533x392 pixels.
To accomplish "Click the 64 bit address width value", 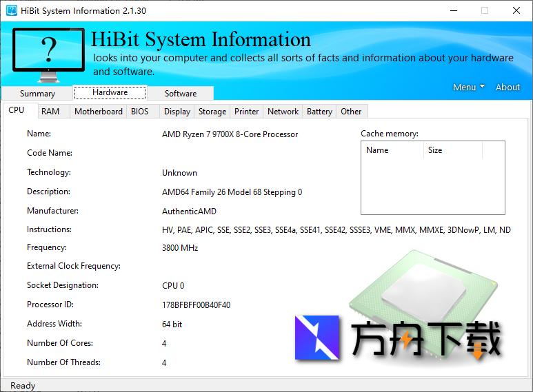I will click(x=172, y=324).
